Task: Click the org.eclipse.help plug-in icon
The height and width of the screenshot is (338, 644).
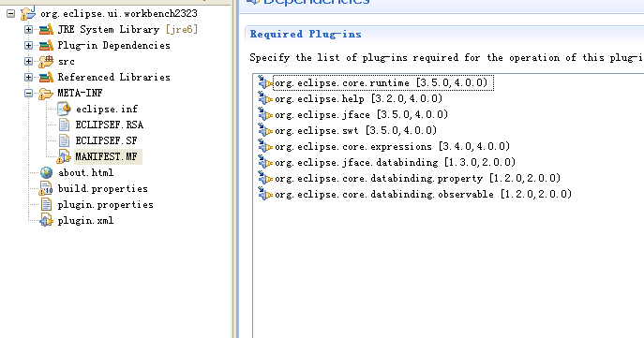Action: [x=265, y=98]
